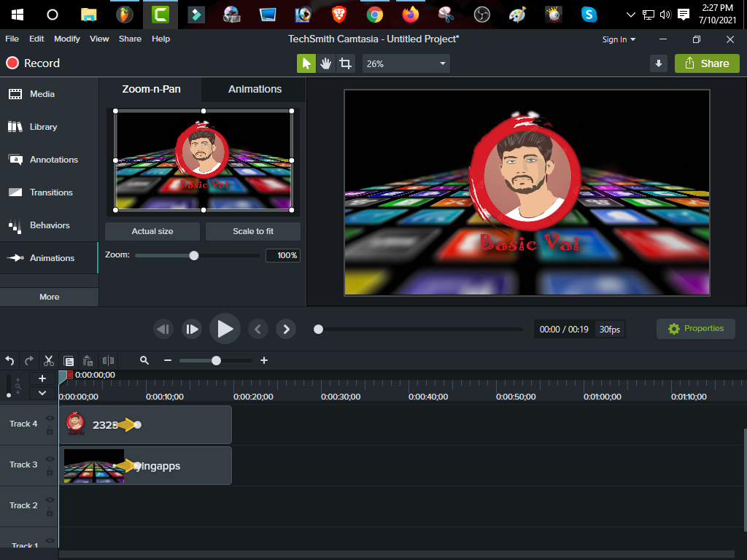Click the Copy icon in timeline toolbar
This screenshot has height=560, width=747.
click(x=69, y=361)
